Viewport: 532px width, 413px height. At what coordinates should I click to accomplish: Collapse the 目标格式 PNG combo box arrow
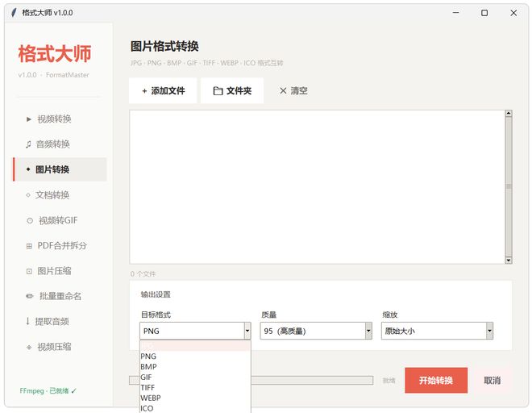pyautogui.click(x=247, y=331)
